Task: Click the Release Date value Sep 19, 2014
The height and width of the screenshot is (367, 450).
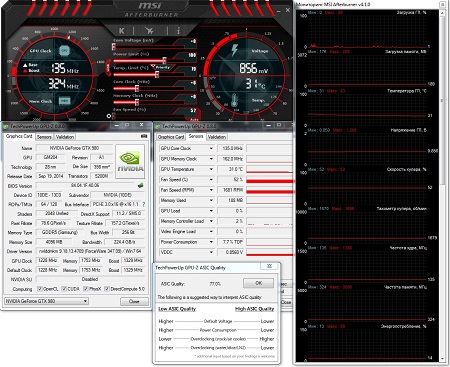Action: [51, 176]
